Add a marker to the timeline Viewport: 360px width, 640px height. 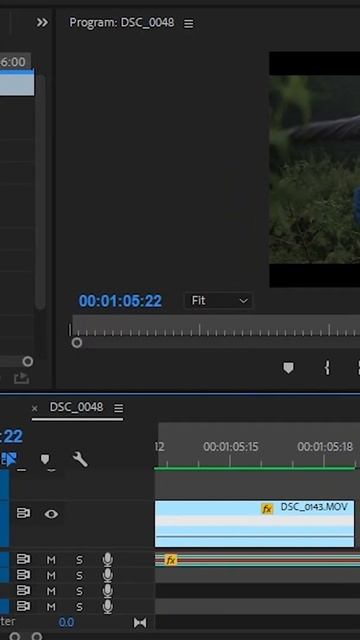click(45, 460)
